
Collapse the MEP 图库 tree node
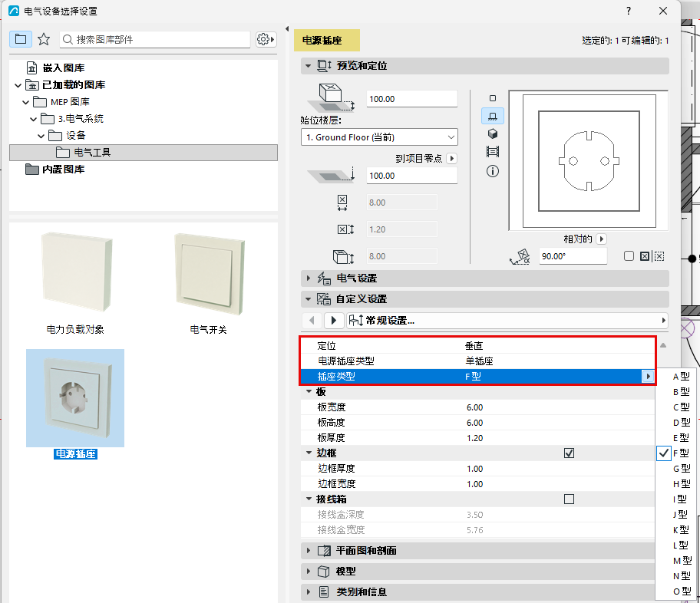tap(25, 102)
